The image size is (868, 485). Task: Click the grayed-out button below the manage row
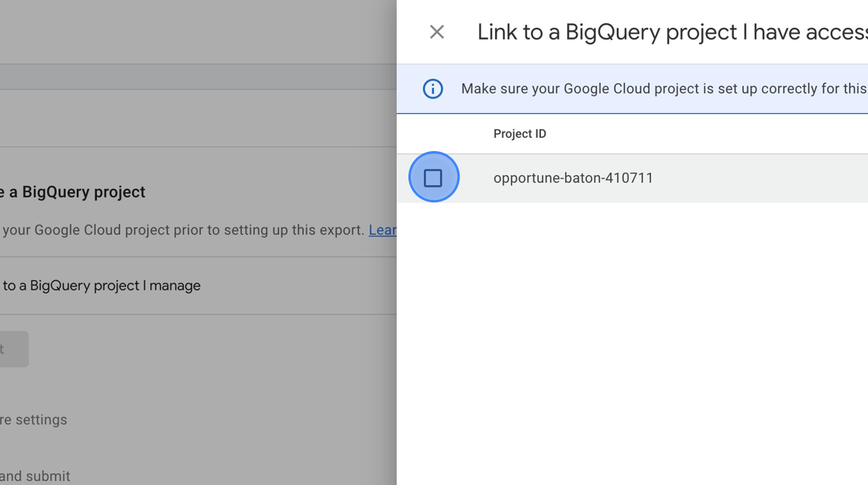pos(14,349)
